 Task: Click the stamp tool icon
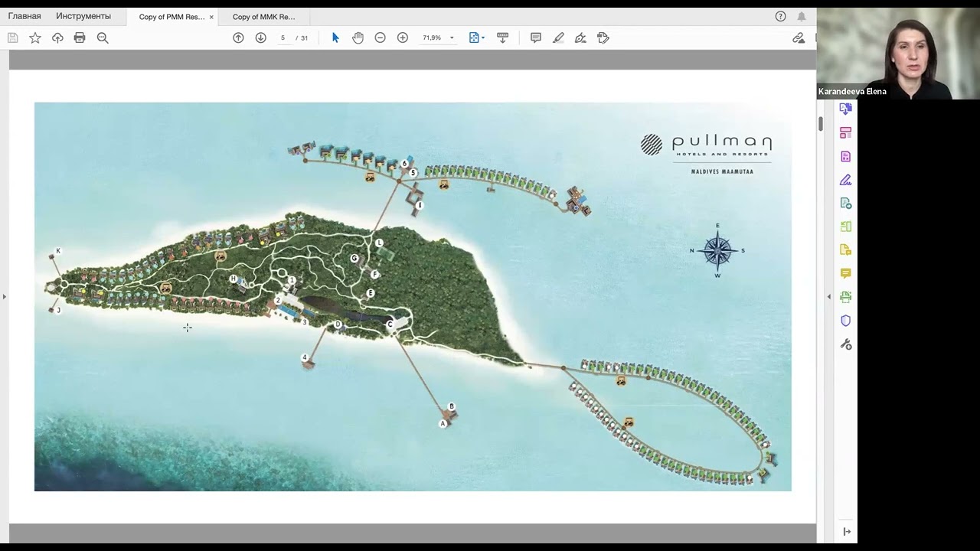(603, 37)
